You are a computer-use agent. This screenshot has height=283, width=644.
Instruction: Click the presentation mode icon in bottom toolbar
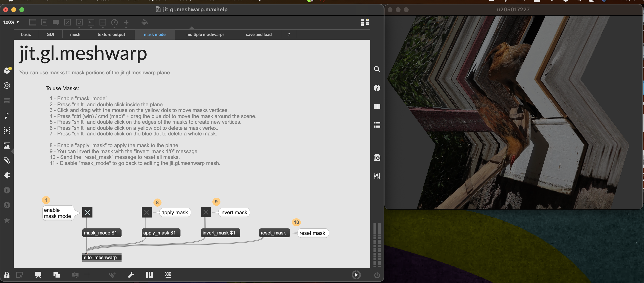[x=38, y=275]
